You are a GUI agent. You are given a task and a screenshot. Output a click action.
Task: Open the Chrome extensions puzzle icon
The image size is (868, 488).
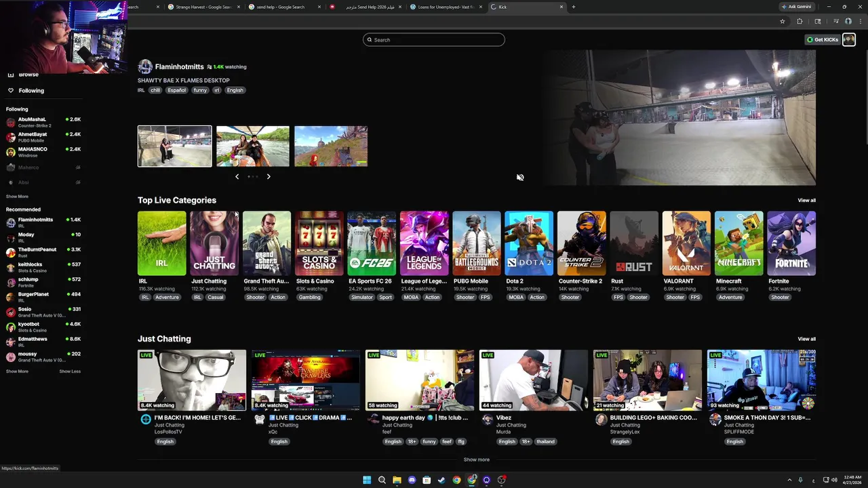(x=800, y=22)
